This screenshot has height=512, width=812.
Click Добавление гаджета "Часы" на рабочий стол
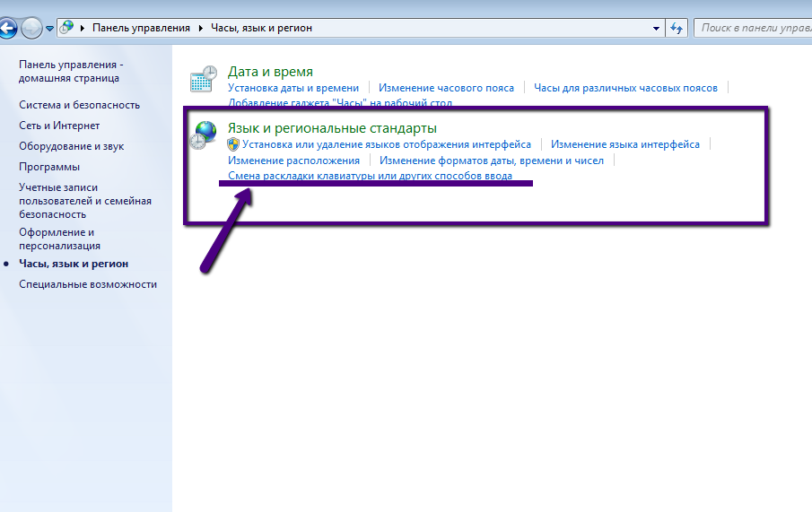(x=340, y=103)
